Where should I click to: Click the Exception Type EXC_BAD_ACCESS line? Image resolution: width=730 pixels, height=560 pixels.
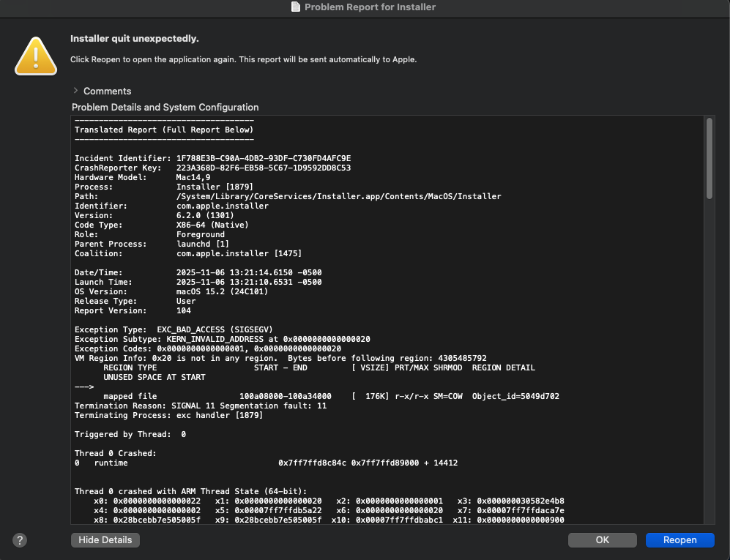pos(174,329)
